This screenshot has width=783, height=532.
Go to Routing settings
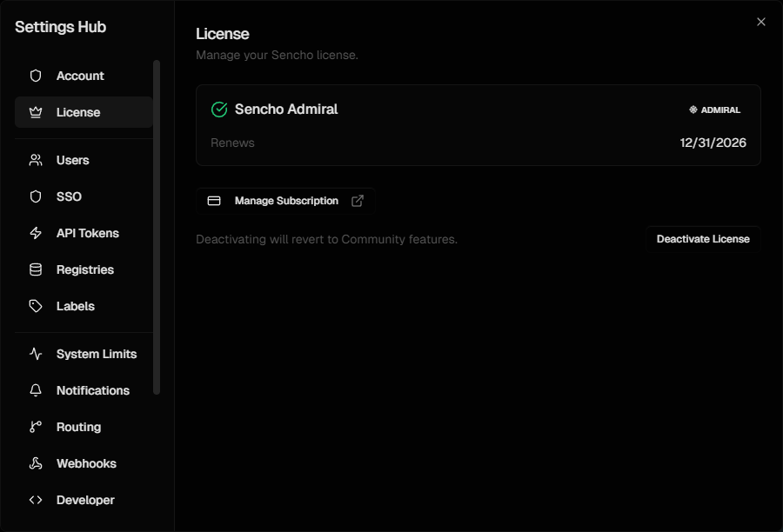[x=84, y=427]
